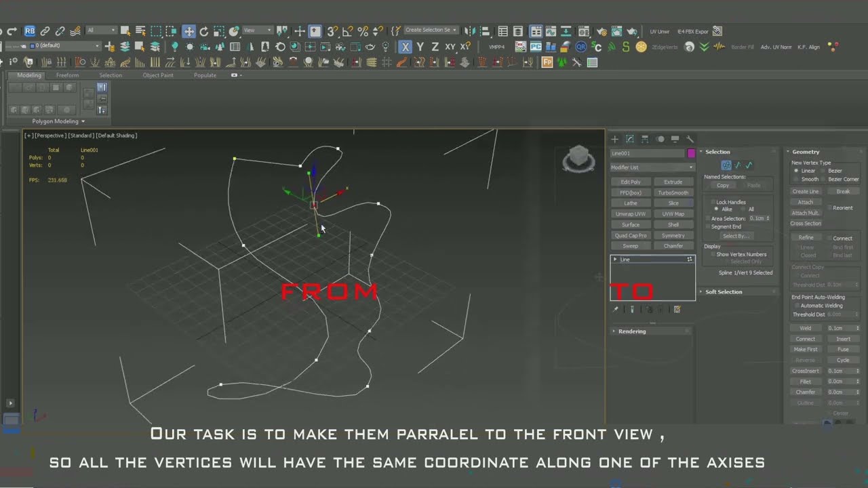This screenshot has height=488, width=868.
Task: Activate the Select and Uniform Scale tool
Action: [x=219, y=31]
